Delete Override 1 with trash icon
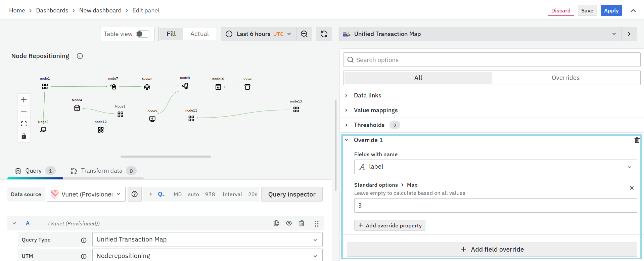 637,140
